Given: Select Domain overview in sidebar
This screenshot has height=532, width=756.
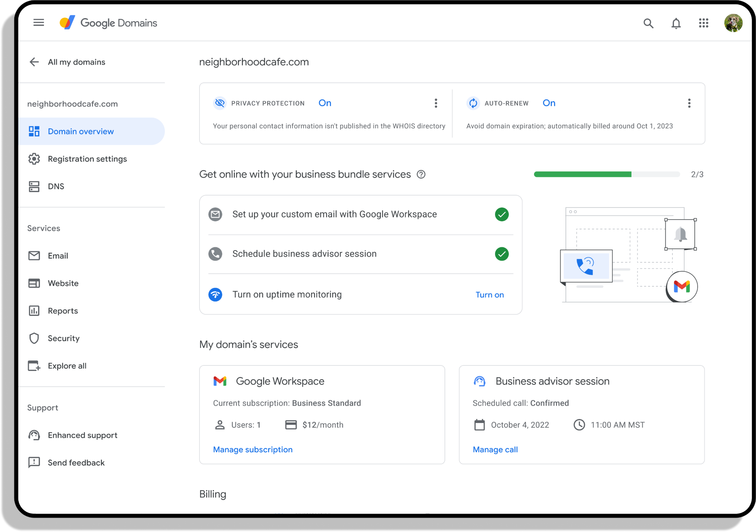Looking at the screenshot, I should click(x=92, y=131).
